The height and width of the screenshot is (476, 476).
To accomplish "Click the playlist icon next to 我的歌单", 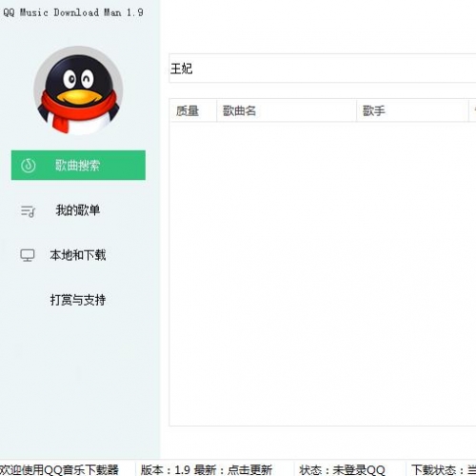I will [x=28, y=211].
